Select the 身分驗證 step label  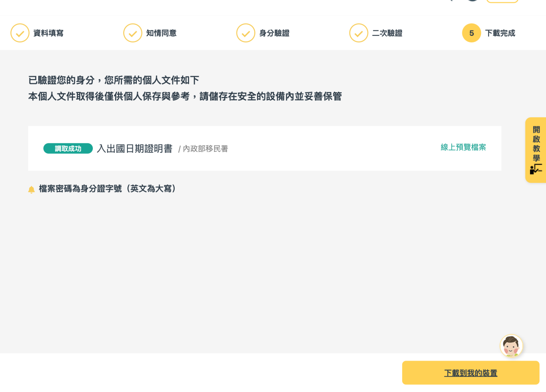point(274,33)
